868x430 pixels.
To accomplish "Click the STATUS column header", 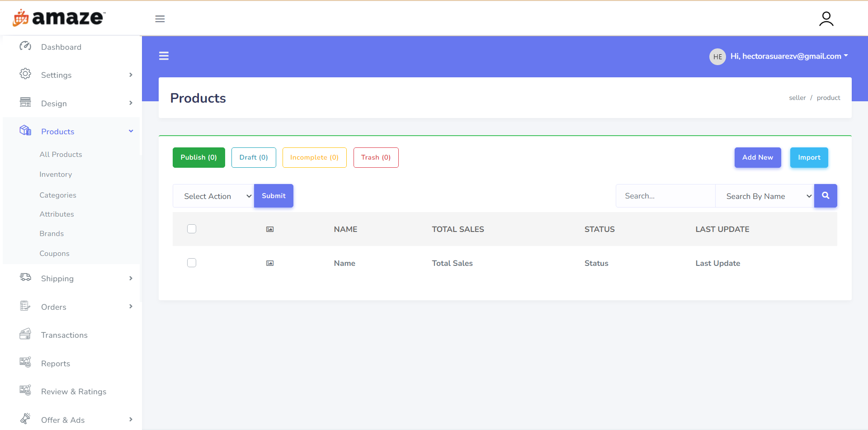I will pos(599,229).
